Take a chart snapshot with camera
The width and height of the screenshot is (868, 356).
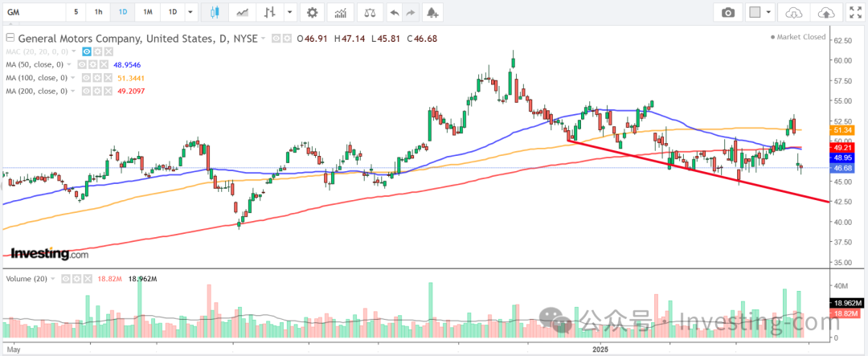(x=728, y=11)
